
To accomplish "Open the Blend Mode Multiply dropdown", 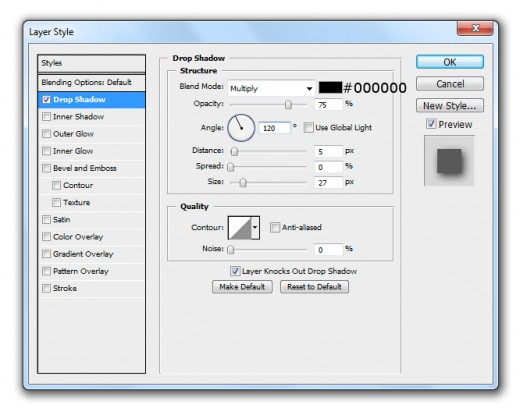I will [x=271, y=88].
